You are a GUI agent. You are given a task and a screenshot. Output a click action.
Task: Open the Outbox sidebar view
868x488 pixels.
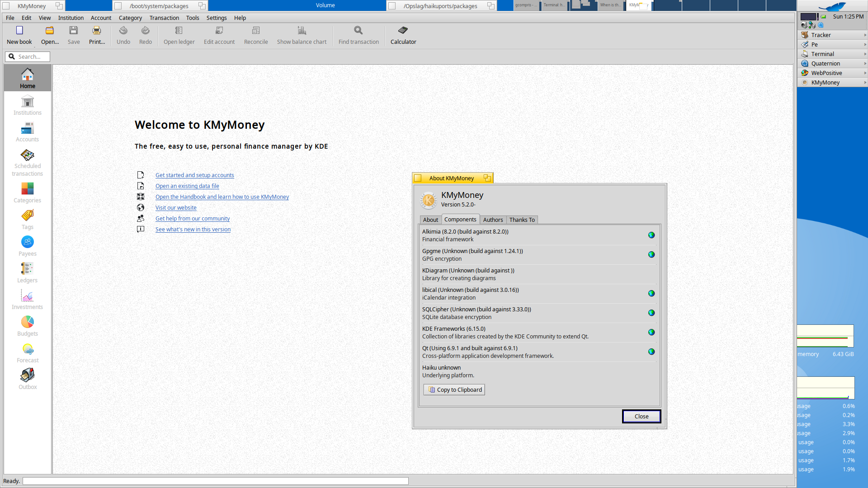(x=27, y=380)
